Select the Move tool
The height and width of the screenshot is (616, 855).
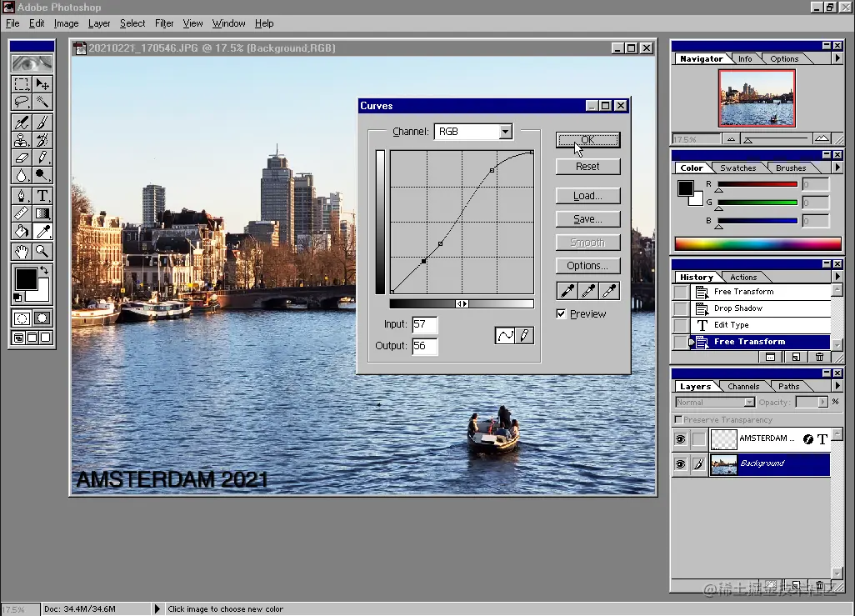click(x=42, y=84)
